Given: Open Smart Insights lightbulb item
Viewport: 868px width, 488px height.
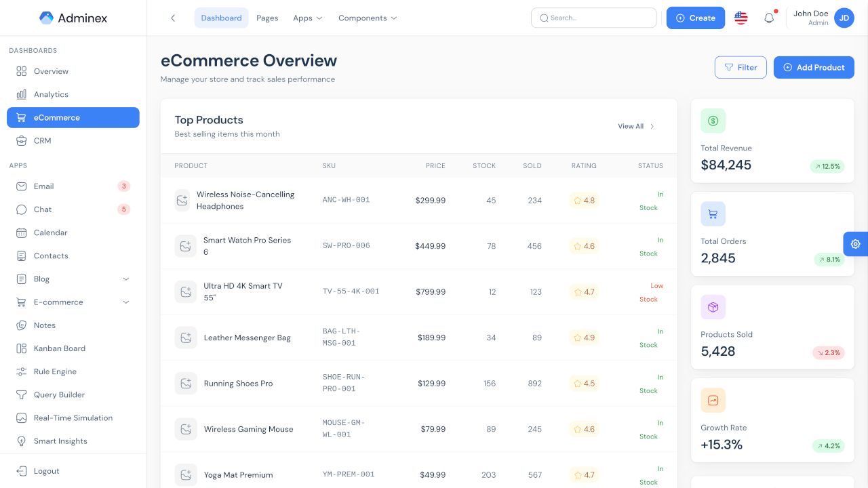Looking at the screenshot, I should [73, 441].
